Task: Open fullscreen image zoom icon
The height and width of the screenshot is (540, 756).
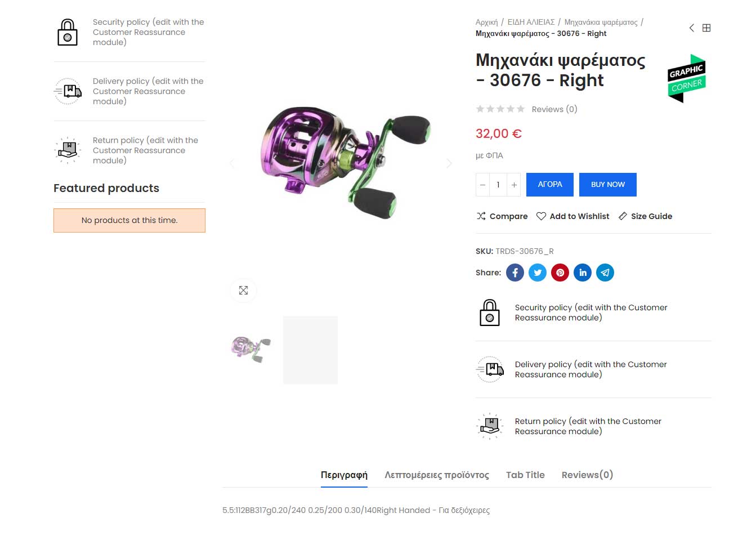Action: 243,291
